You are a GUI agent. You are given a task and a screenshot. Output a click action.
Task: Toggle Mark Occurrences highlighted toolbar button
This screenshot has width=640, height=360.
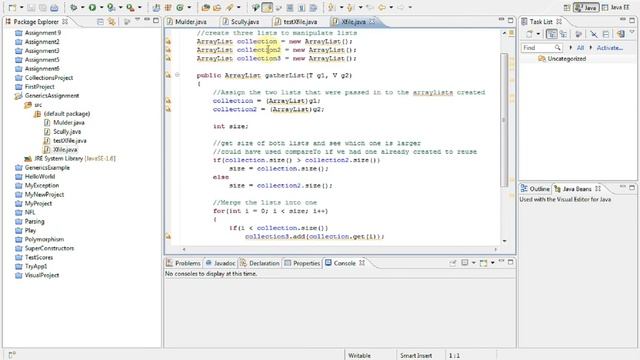click(267, 7)
